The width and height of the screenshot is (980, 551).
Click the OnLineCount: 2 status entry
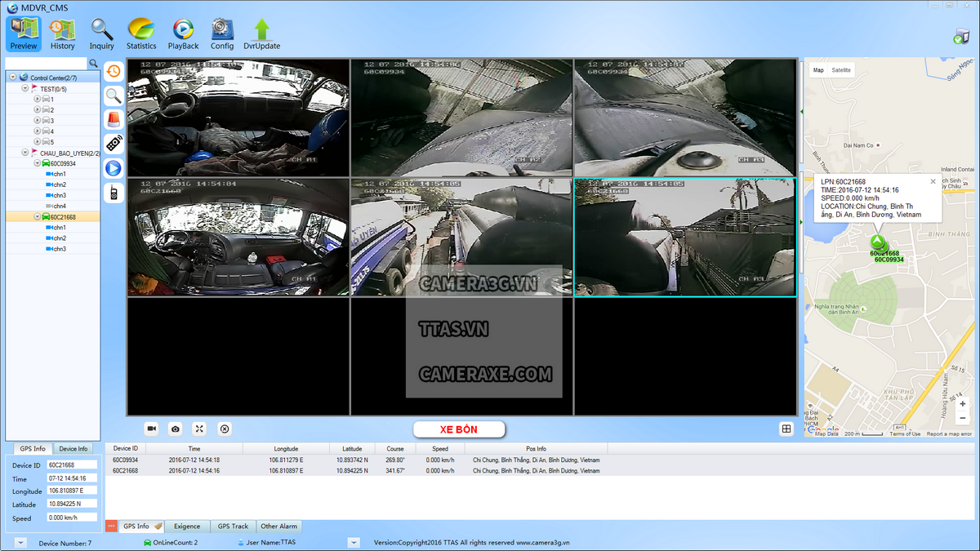click(x=170, y=543)
